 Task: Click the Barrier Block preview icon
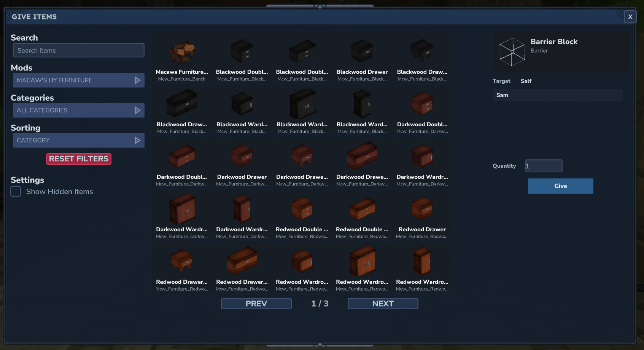512,52
